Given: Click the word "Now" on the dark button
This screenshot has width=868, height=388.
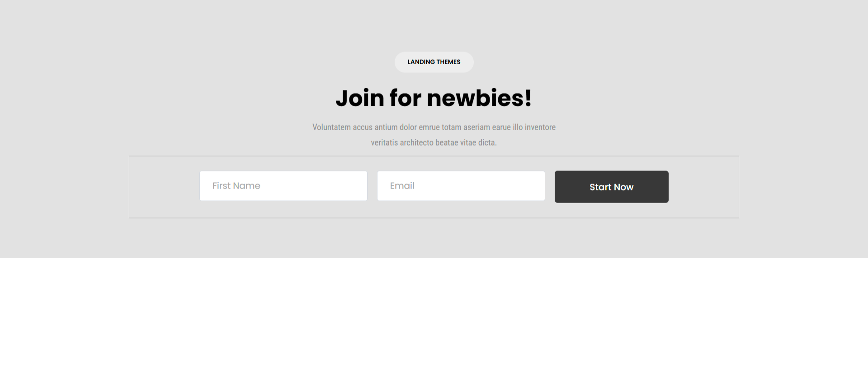Looking at the screenshot, I should pyautogui.click(x=624, y=187).
